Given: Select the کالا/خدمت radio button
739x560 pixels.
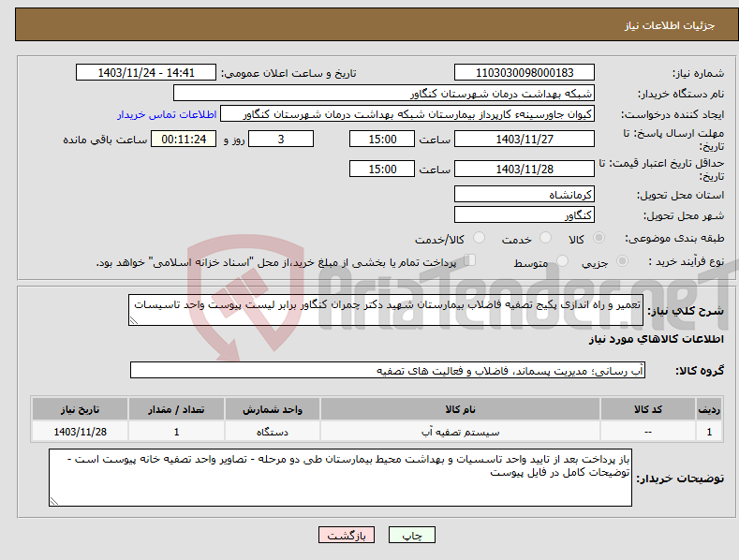Looking at the screenshot, I should point(479,238).
